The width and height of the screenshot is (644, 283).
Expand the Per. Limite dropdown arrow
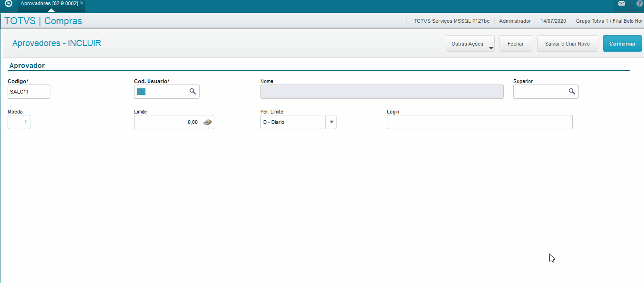[x=332, y=122]
